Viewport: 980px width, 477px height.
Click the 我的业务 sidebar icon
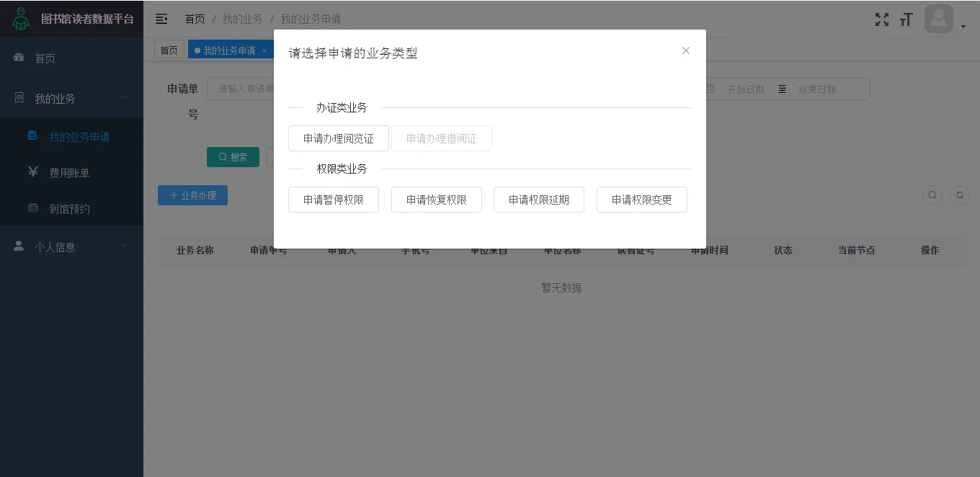(x=19, y=97)
